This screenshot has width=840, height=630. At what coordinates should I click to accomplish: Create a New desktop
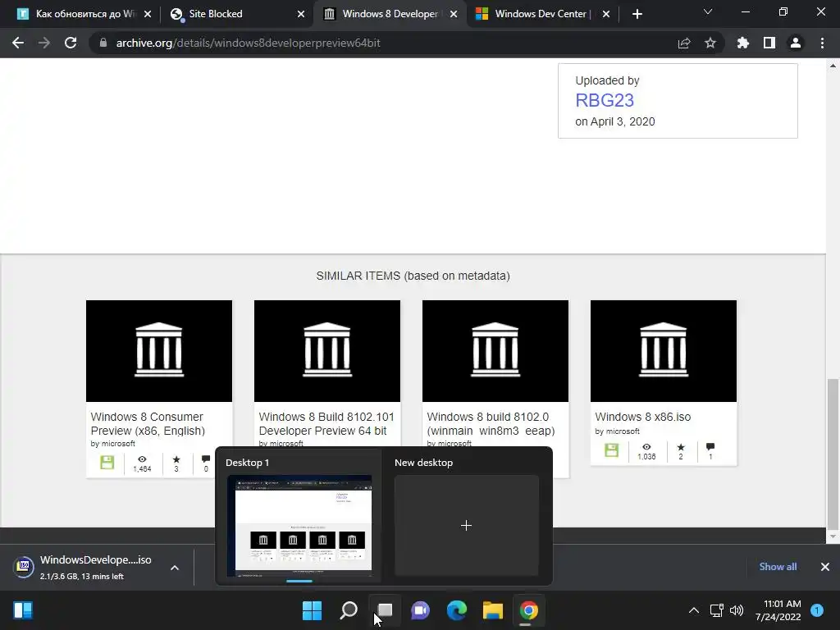[x=466, y=526]
